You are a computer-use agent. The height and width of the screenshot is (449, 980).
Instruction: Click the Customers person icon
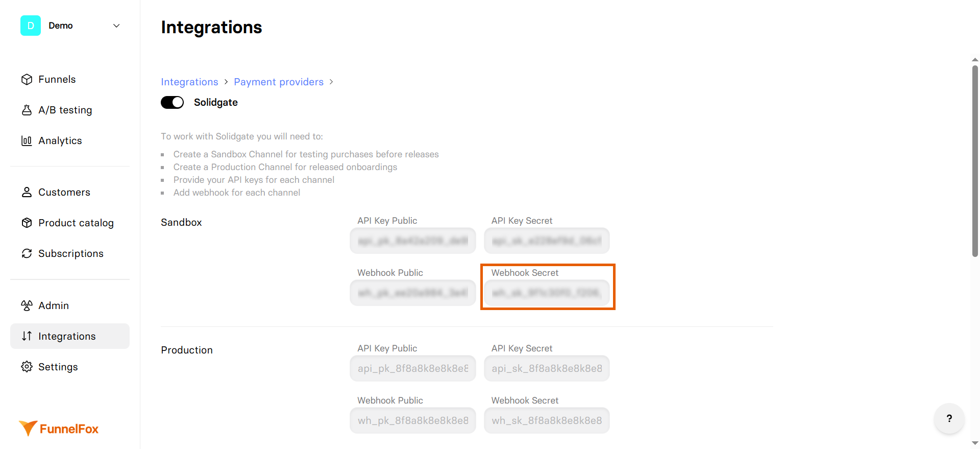(x=27, y=192)
